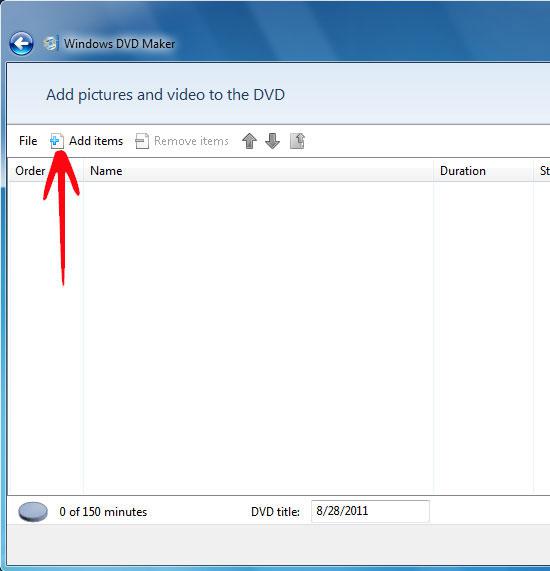
Task: Click into the DVD title field
Action: 370,511
